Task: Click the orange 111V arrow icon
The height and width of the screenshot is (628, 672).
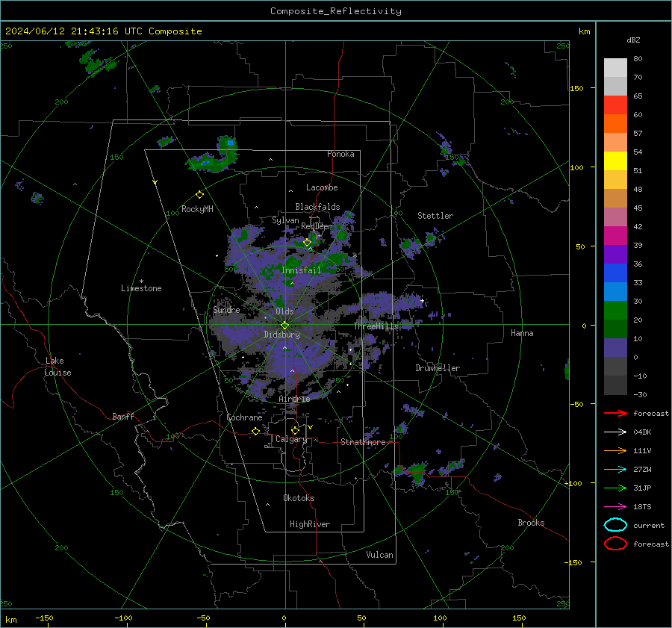Action: point(615,450)
